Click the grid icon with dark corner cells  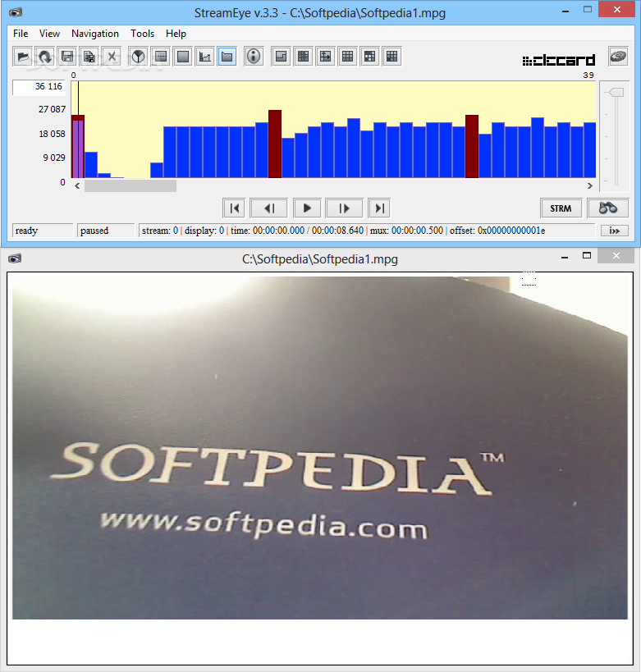(369, 57)
